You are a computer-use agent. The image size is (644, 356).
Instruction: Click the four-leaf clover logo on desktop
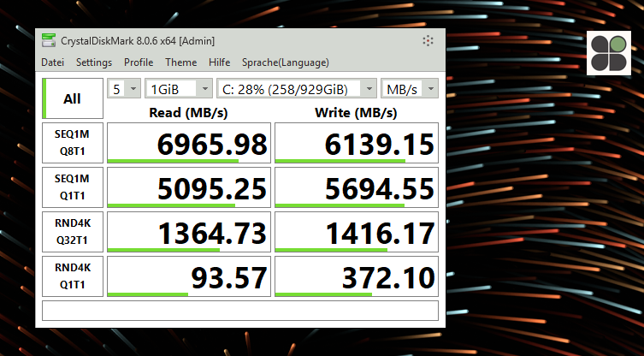[609, 53]
